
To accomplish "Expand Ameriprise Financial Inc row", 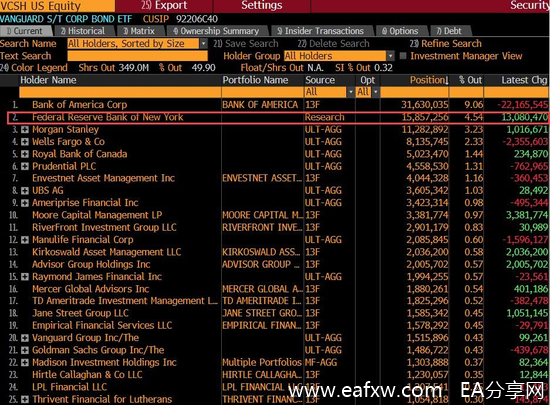I will pos(25,203).
